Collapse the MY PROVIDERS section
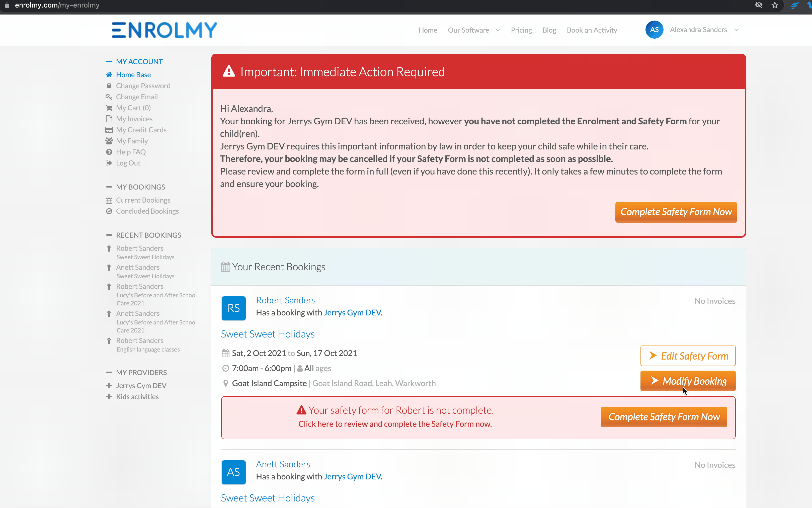The width and height of the screenshot is (812, 508). tap(109, 373)
